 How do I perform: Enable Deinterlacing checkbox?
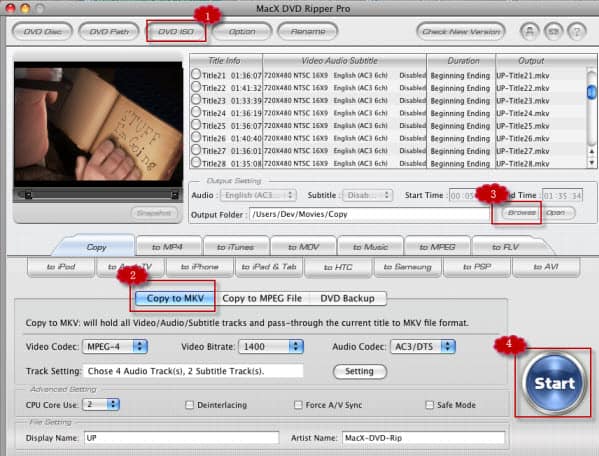click(x=189, y=405)
